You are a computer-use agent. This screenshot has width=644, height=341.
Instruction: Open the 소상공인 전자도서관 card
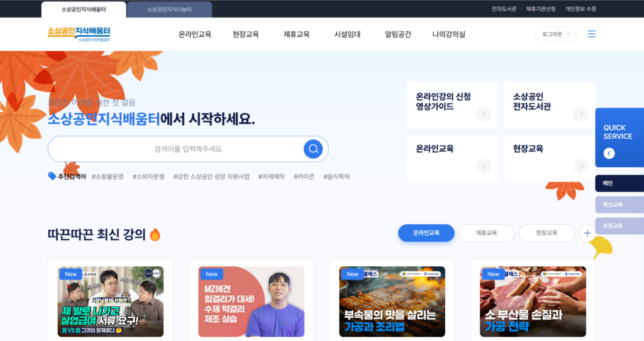click(549, 106)
